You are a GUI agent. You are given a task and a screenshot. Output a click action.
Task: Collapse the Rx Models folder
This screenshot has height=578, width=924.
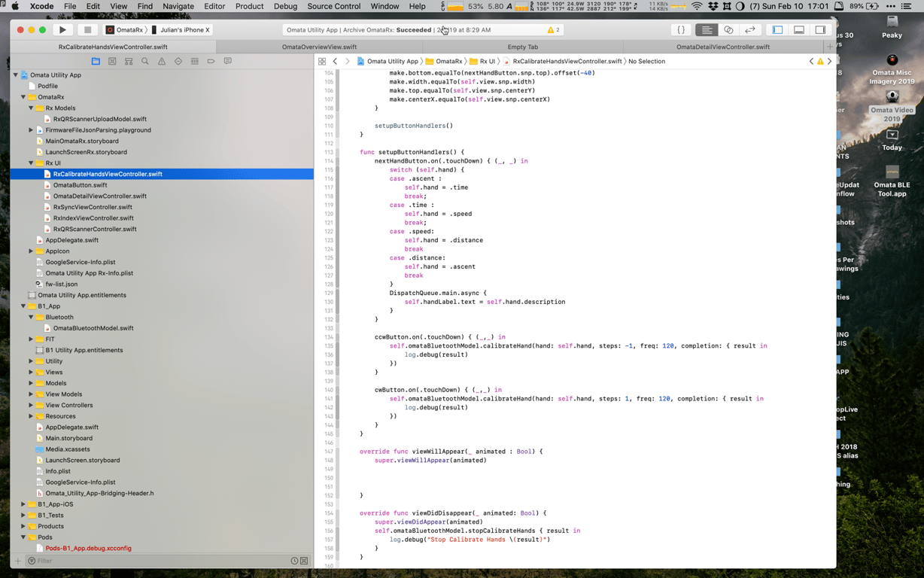point(31,108)
